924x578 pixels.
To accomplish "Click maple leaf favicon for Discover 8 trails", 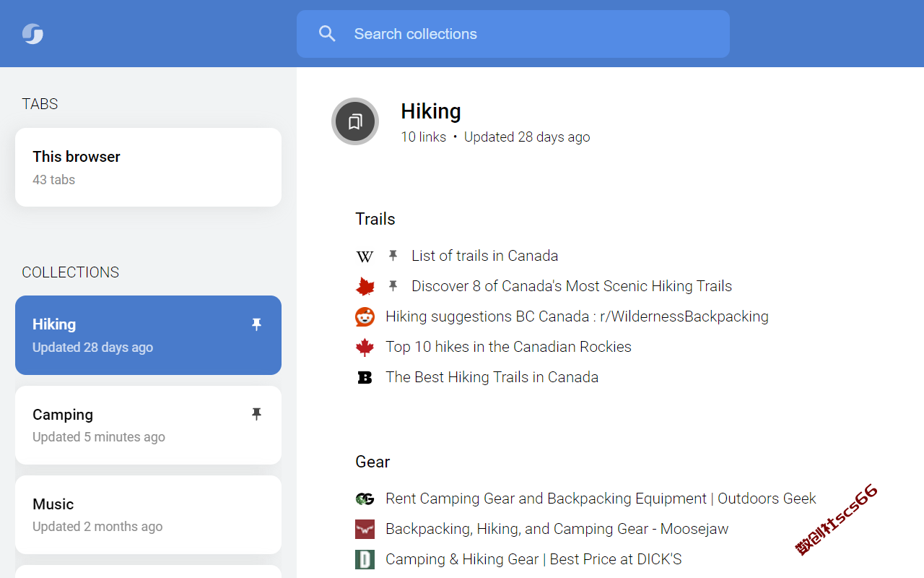I will 365,287.
